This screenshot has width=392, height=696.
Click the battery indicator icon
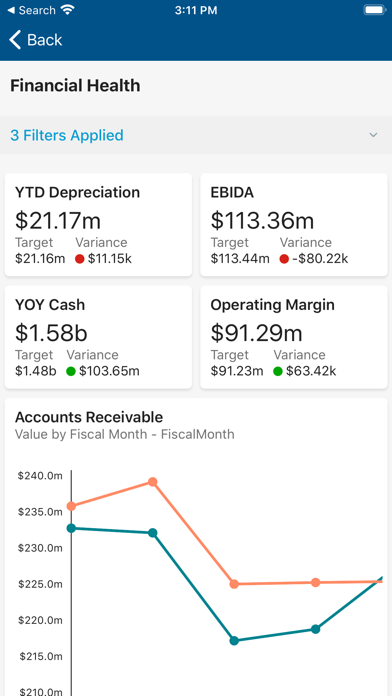(x=374, y=10)
